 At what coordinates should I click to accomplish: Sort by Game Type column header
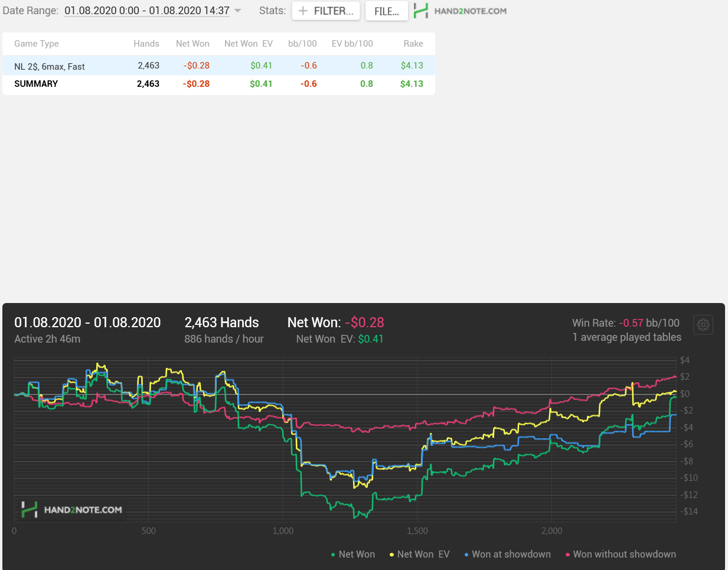pyautogui.click(x=37, y=44)
